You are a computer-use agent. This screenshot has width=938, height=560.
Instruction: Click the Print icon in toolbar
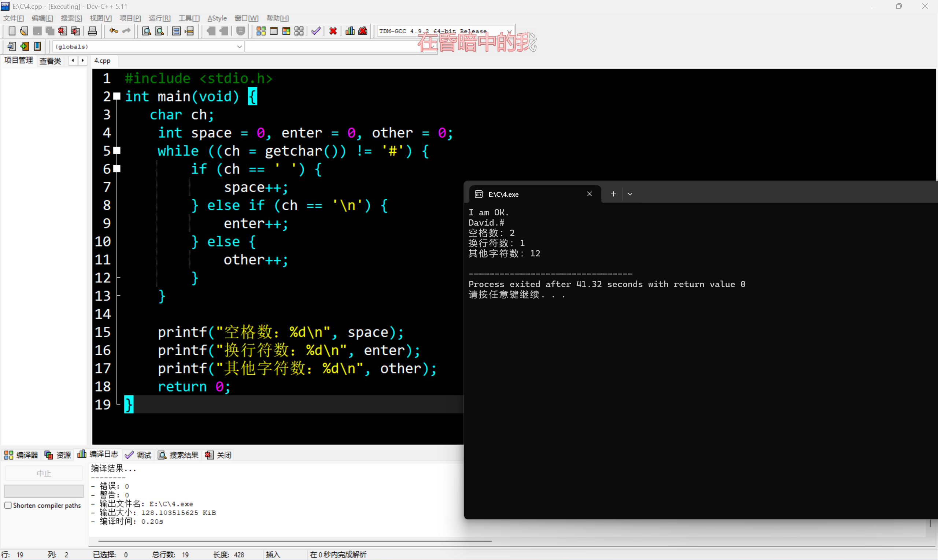coord(92,31)
